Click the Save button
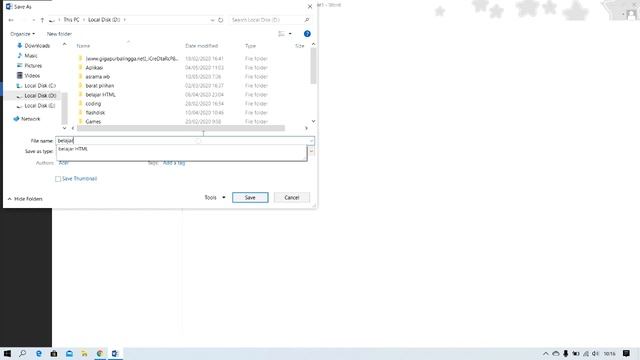 [x=250, y=198]
